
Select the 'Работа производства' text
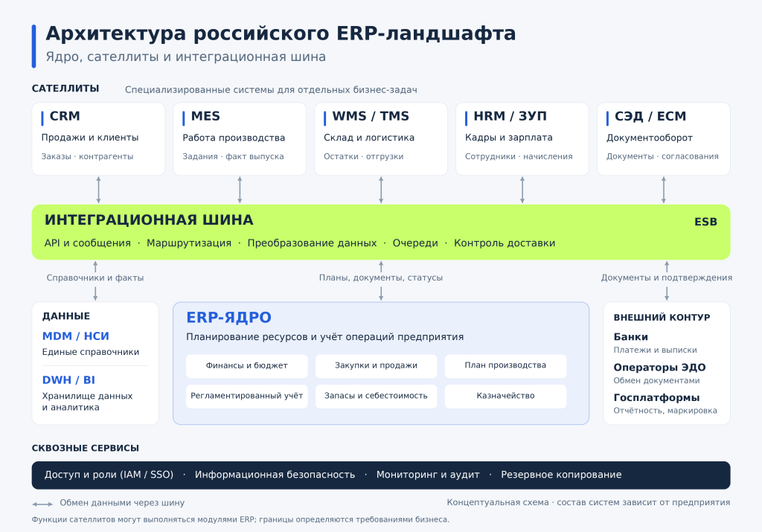point(234,138)
